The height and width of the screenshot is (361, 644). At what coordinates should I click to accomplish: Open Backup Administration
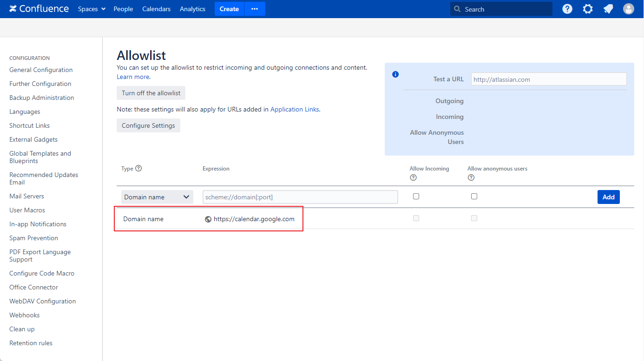pos(42,98)
